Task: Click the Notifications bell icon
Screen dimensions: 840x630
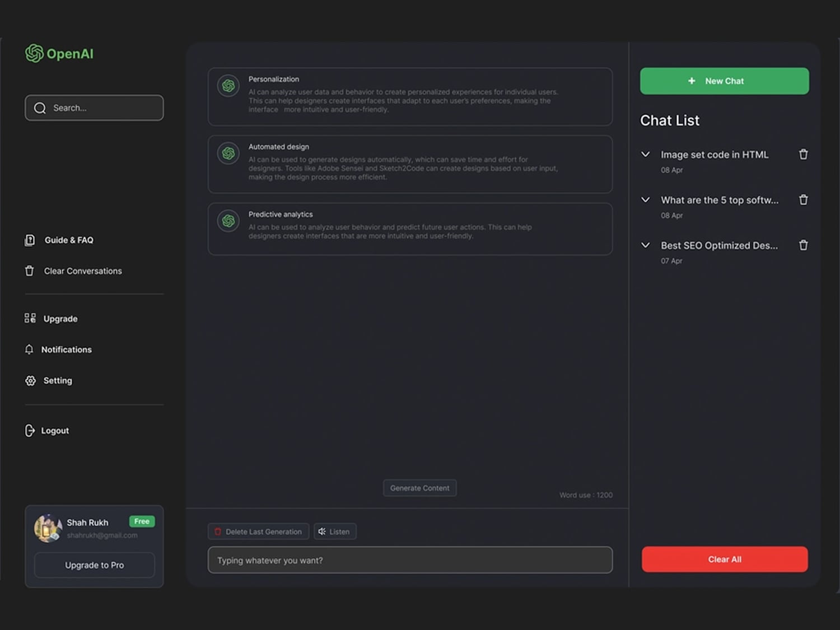Action: 29,349
